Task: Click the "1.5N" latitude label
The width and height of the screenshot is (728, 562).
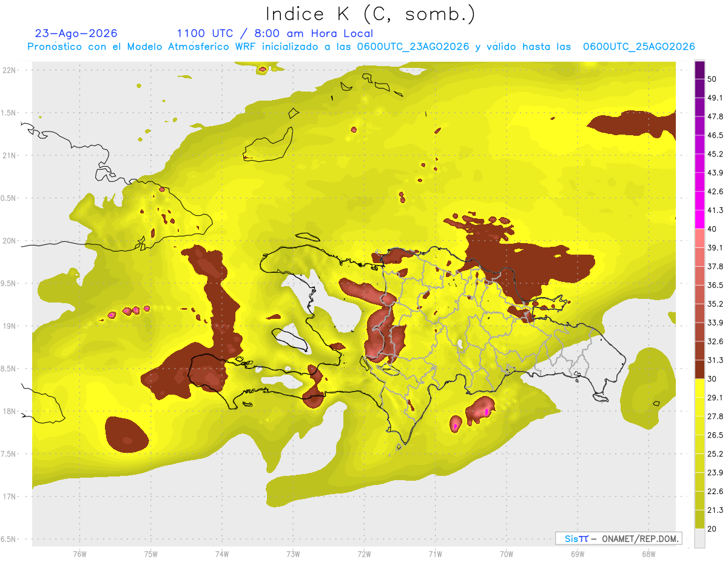Action: [8, 113]
